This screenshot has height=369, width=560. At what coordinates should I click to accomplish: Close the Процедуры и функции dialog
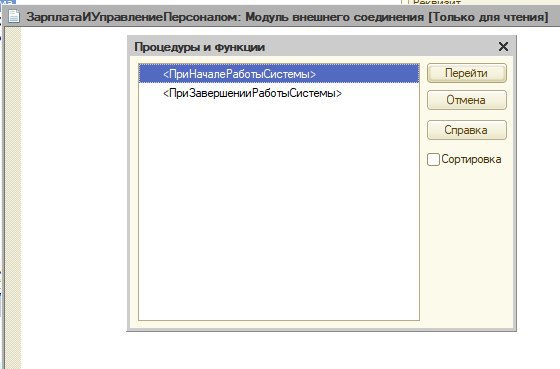(x=503, y=46)
